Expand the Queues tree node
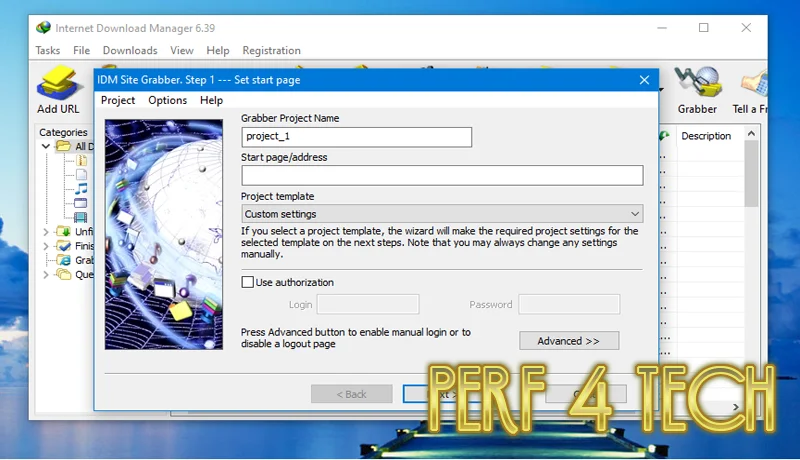800x460 pixels. click(45, 274)
